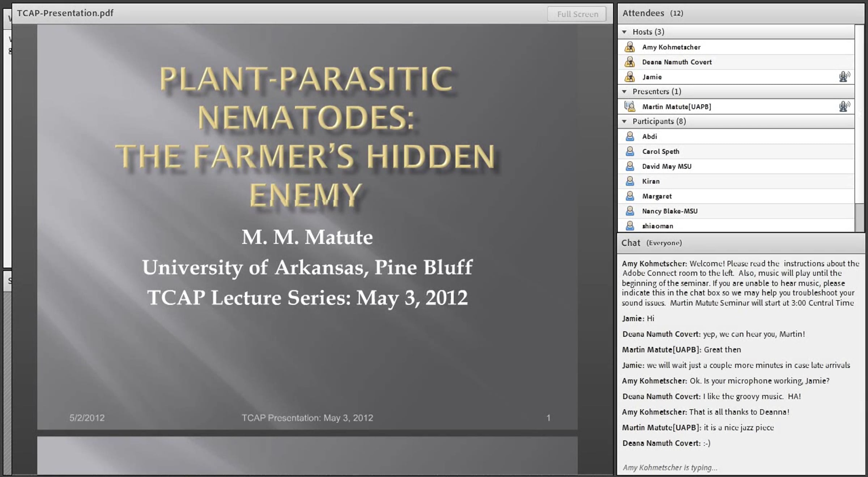This screenshot has width=868, height=477.
Task: Click the Chat (Everyone) panel title
Action: pyautogui.click(x=652, y=243)
